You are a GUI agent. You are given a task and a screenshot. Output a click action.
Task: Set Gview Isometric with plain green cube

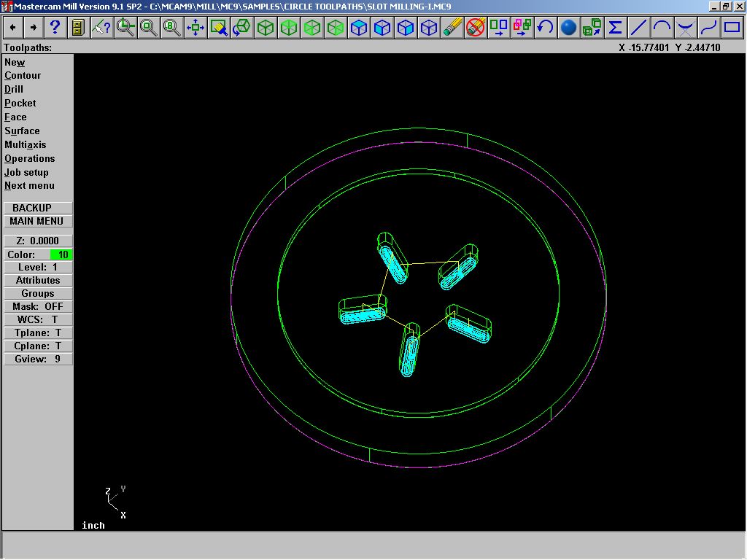pyautogui.click(x=266, y=28)
